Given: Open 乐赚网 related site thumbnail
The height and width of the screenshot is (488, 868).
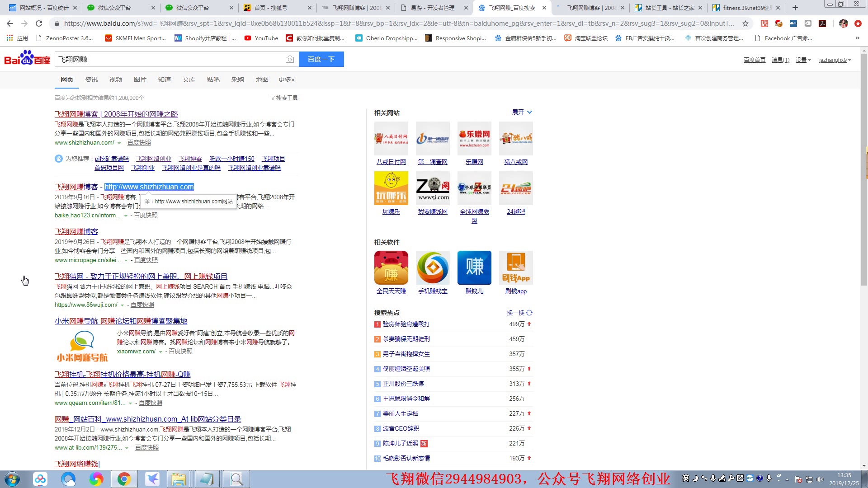Looking at the screenshot, I should click(474, 139).
